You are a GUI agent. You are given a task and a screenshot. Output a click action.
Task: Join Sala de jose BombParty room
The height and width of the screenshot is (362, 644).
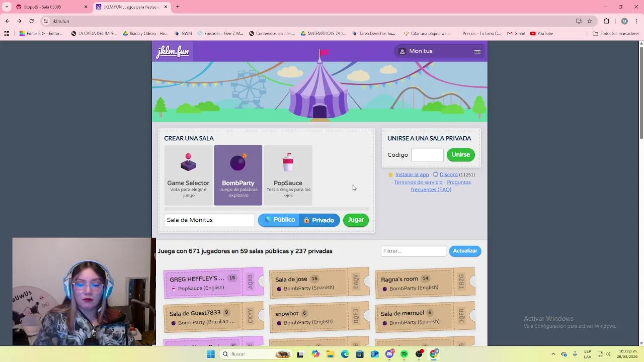[x=319, y=283]
